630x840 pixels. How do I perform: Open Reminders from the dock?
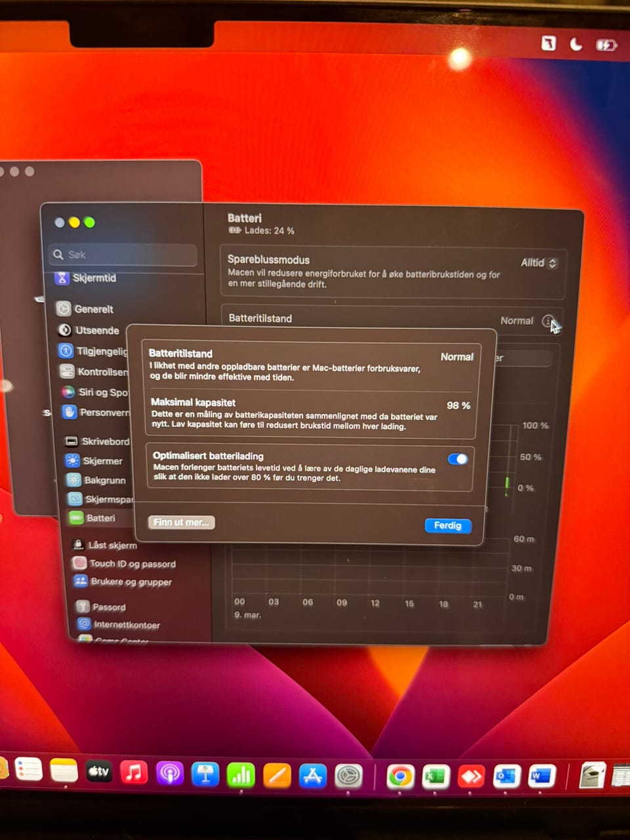28,769
